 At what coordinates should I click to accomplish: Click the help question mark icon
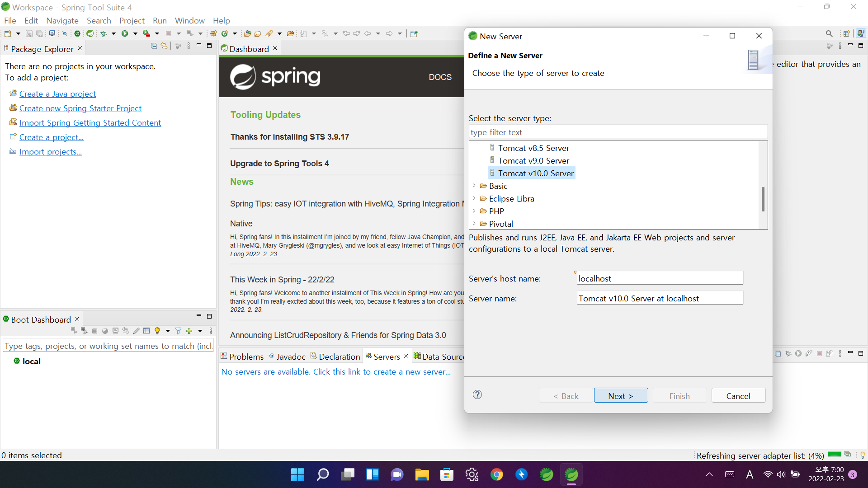[x=477, y=394]
